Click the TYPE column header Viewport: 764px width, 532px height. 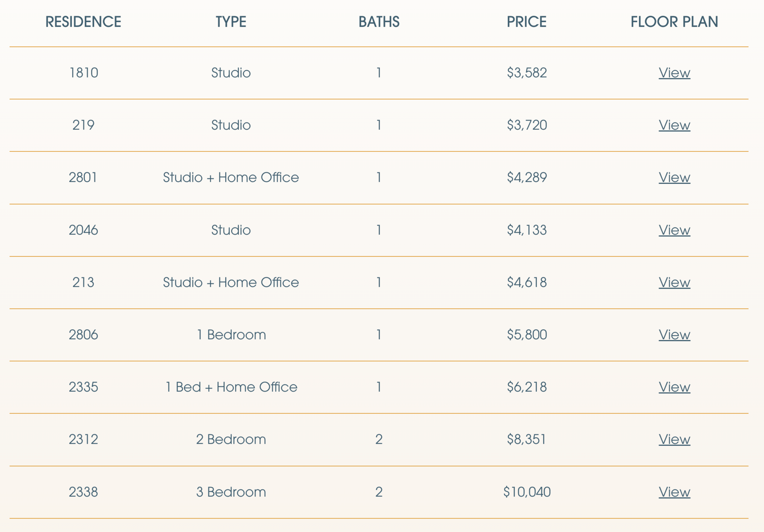click(x=231, y=22)
